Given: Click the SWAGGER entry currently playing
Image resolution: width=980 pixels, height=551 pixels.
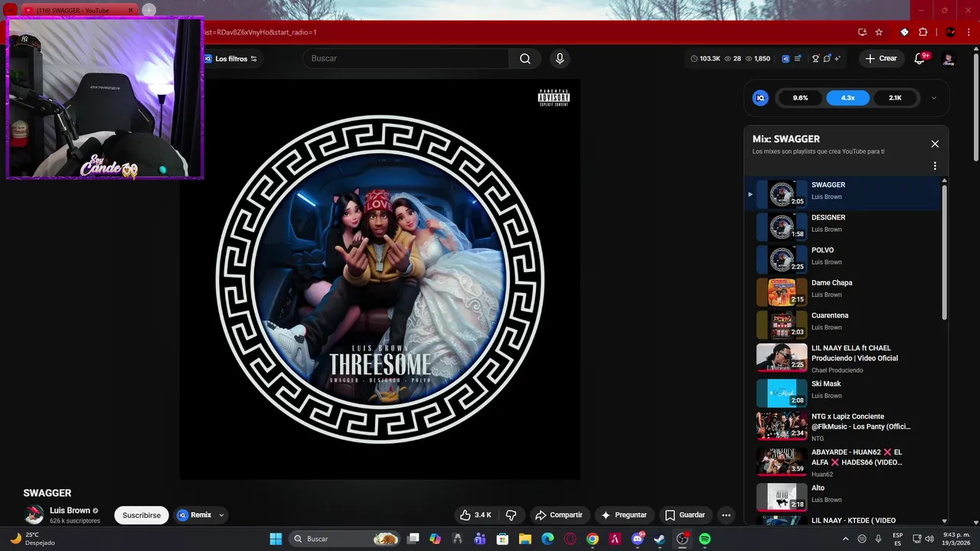Looking at the screenshot, I should pos(842,194).
